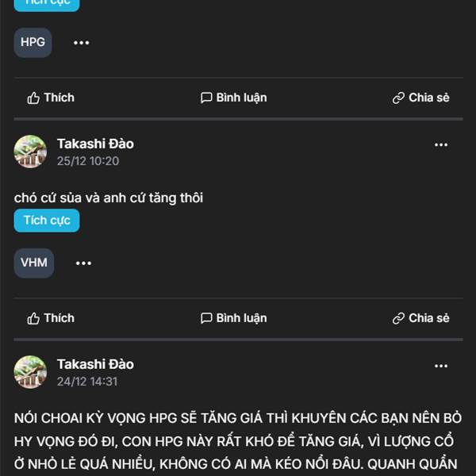This screenshot has height=476, width=476.
Task: Share the 25/12 10:20 post
Action: 420,318
